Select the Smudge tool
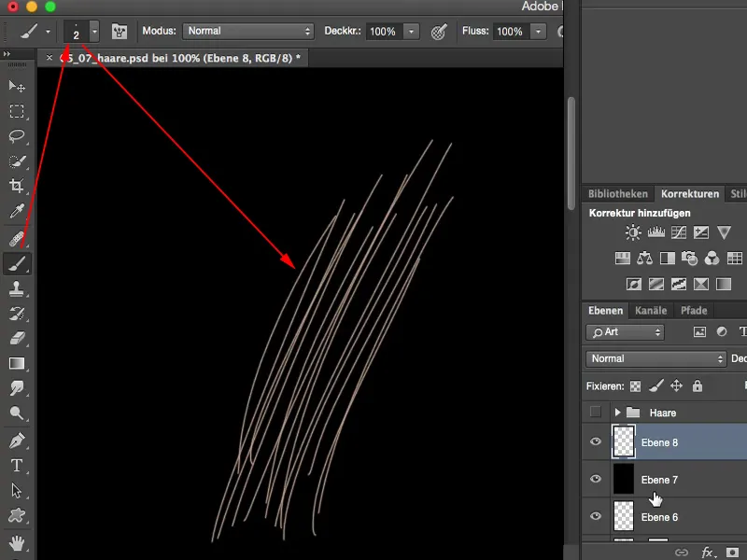The width and height of the screenshot is (747, 560). click(17, 387)
